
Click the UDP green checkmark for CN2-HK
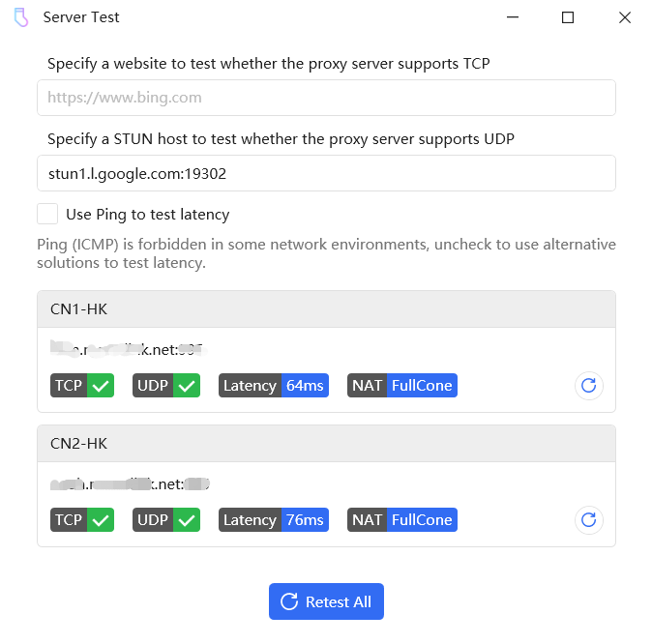pos(187,520)
